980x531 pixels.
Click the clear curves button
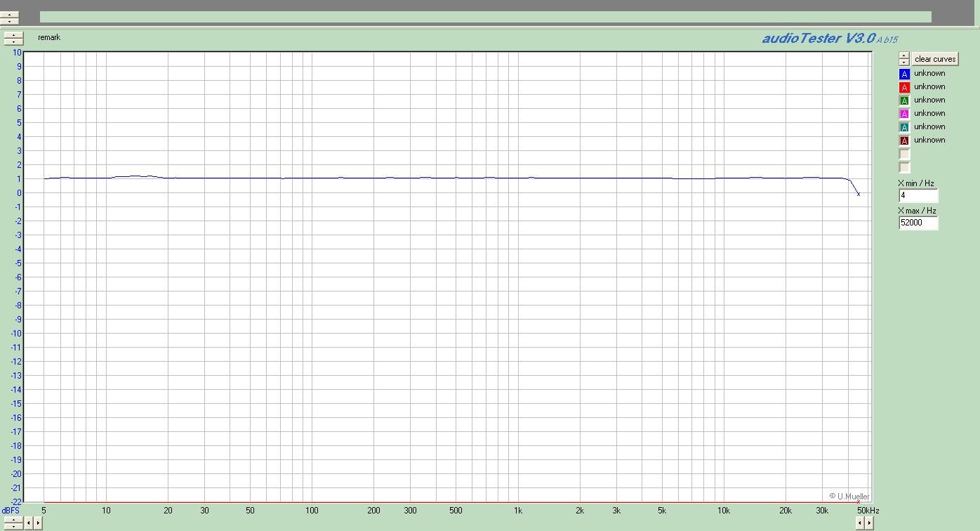click(x=935, y=59)
